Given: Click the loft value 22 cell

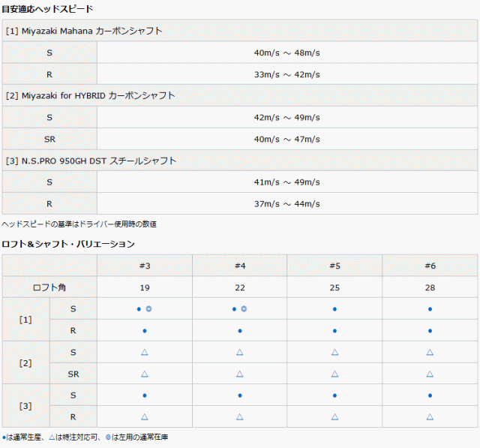Looking at the screenshot, I should pyautogui.click(x=239, y=287).
